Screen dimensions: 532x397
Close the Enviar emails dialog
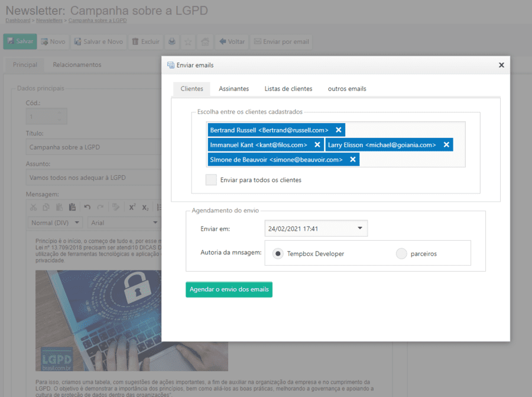tap(501, 65)
